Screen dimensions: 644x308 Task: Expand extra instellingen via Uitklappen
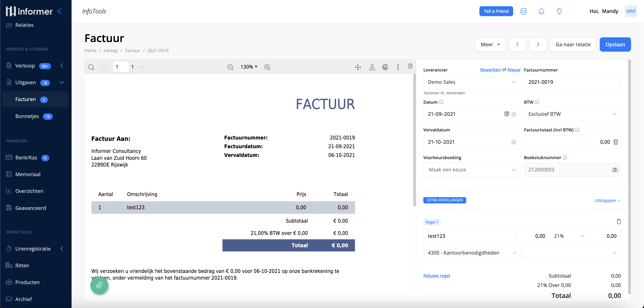pos(607,200)
